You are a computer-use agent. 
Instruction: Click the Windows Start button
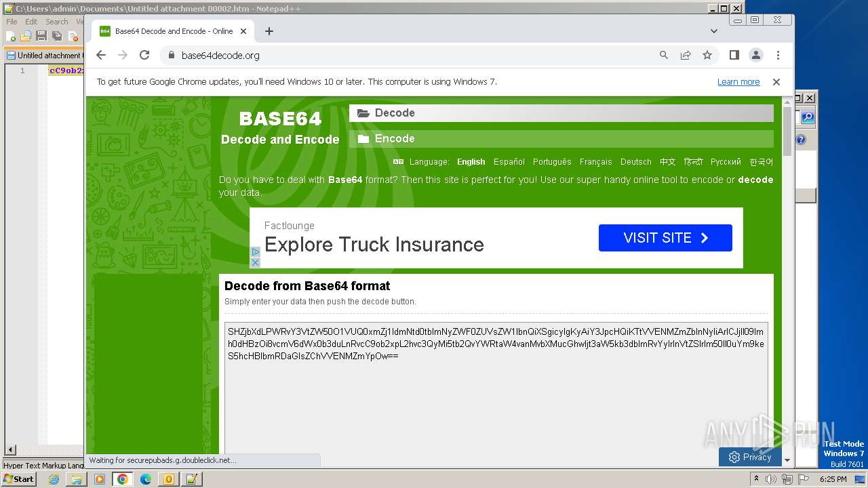coord(18,479)
